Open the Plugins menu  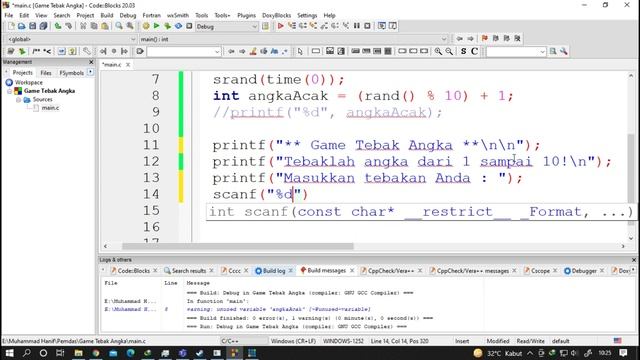(x=246, y=15)
